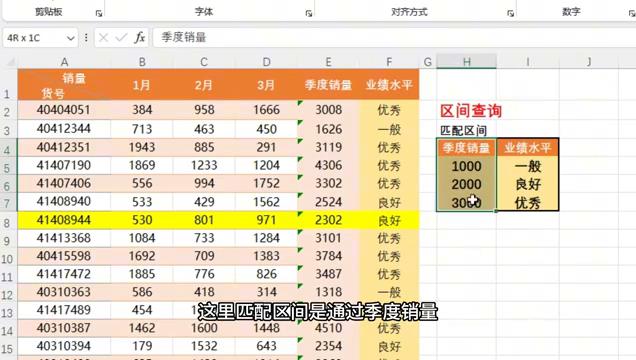Click cell with item number 40412344

coord(64,129)
